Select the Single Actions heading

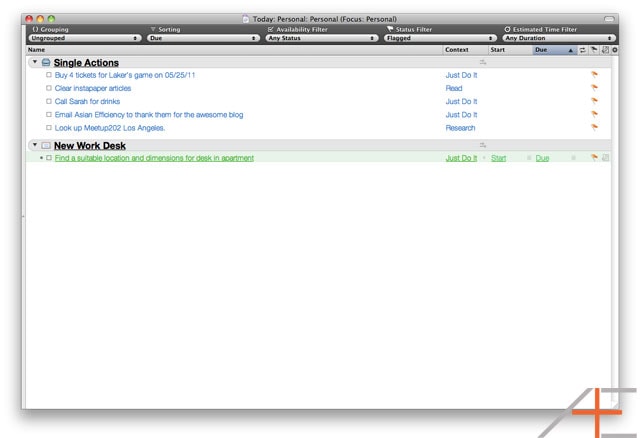(86, 63)
